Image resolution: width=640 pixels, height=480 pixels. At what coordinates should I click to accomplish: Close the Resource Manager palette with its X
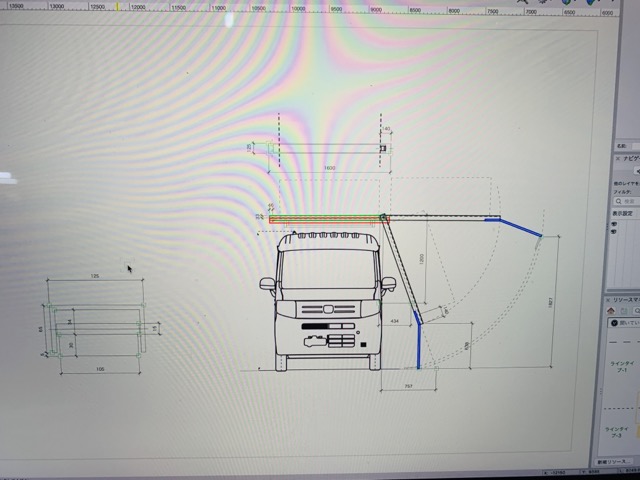coord(607,300)
